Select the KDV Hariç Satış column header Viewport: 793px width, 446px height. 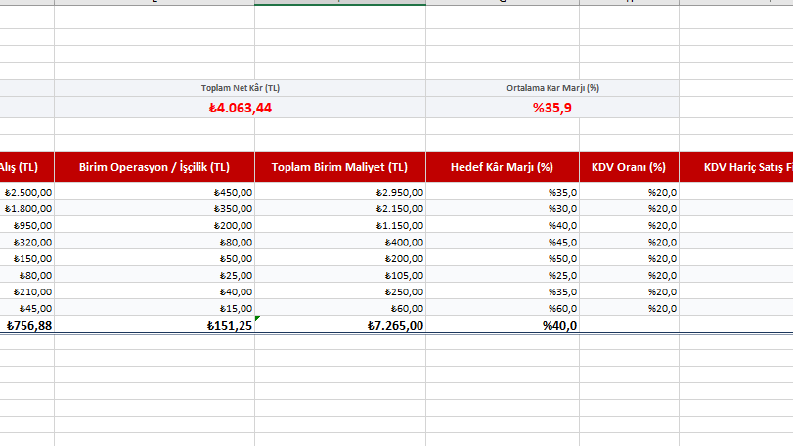tap(736, 167)
